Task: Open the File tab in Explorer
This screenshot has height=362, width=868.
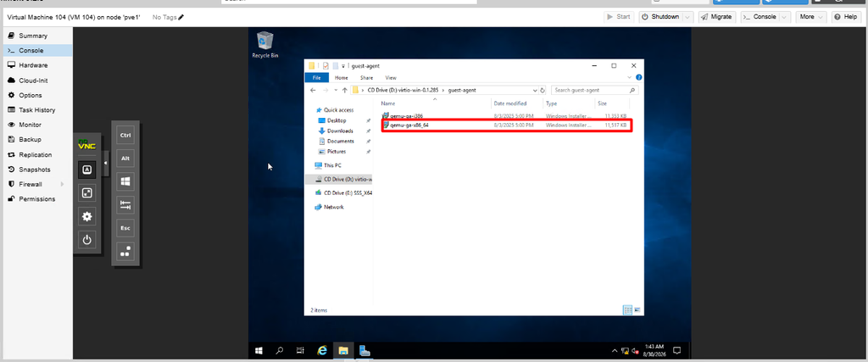Action: (x=317, y=78)
